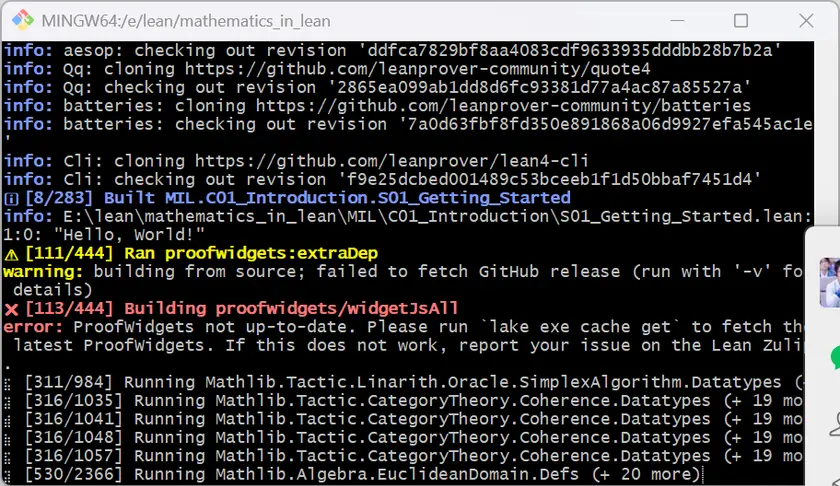
Task: Click the contacts icon in the side panel
Action: pyautogui.click(x=835, y=422)
